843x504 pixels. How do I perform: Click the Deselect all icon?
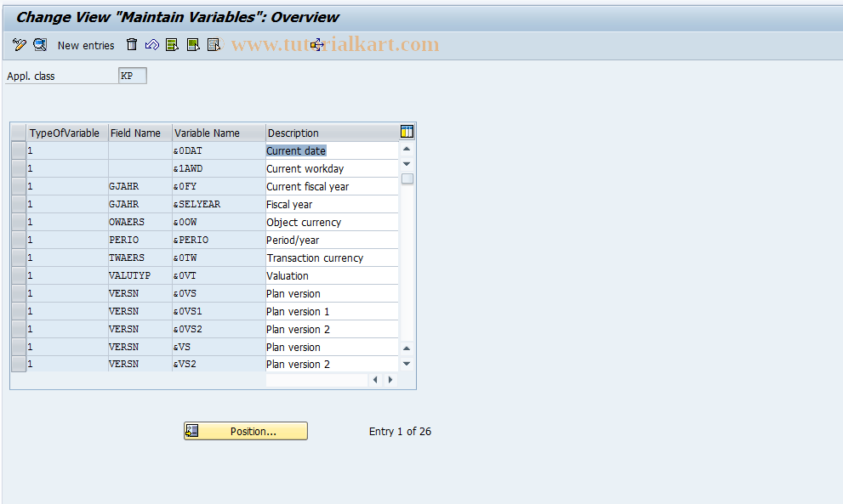(x=214, y=45)
